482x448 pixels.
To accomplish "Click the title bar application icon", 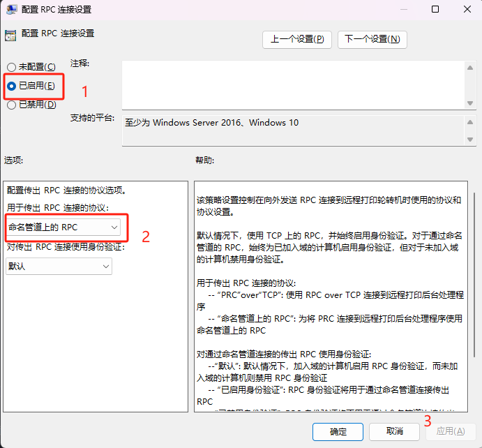I will (11, 10).
